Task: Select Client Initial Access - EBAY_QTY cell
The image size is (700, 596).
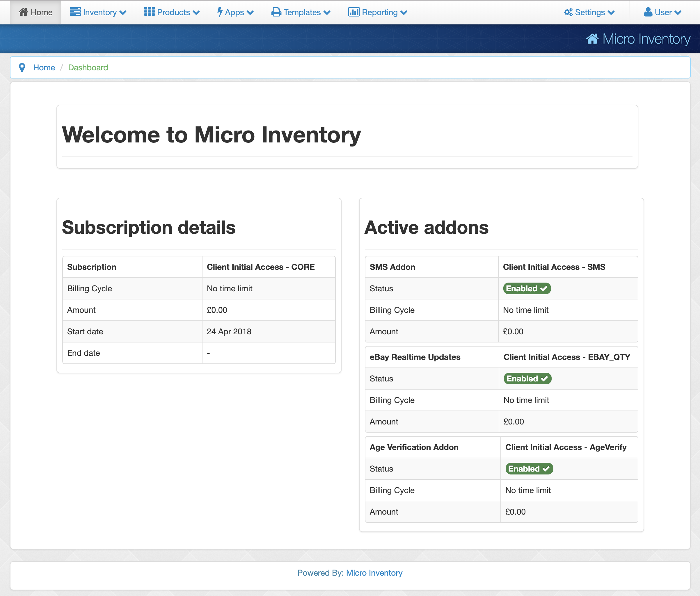Action: pos(568,357)
